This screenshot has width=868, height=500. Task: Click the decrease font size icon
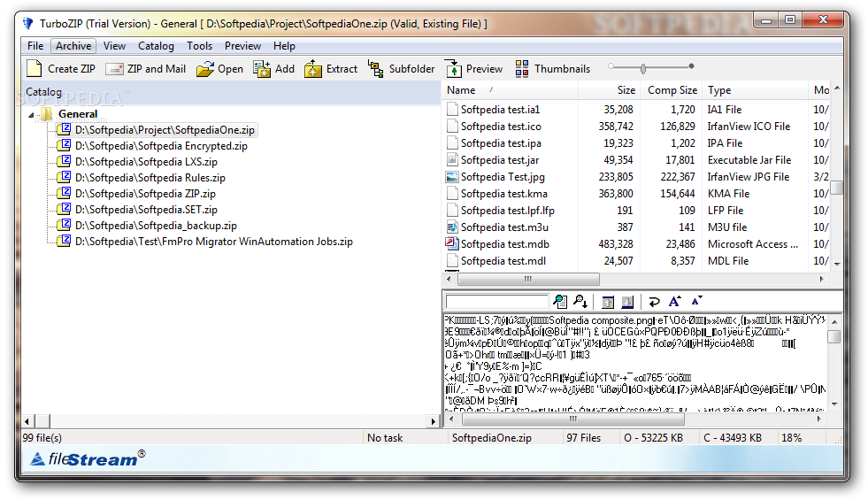(696, 301)
